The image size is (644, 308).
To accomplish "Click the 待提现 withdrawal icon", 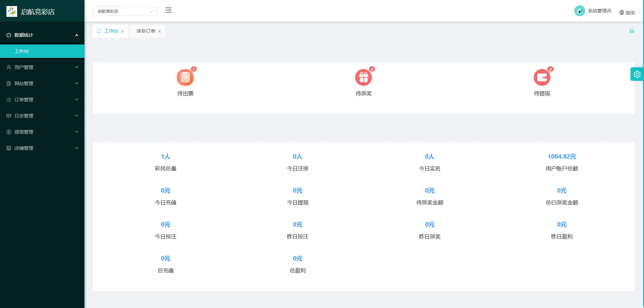I will (542, 77).
